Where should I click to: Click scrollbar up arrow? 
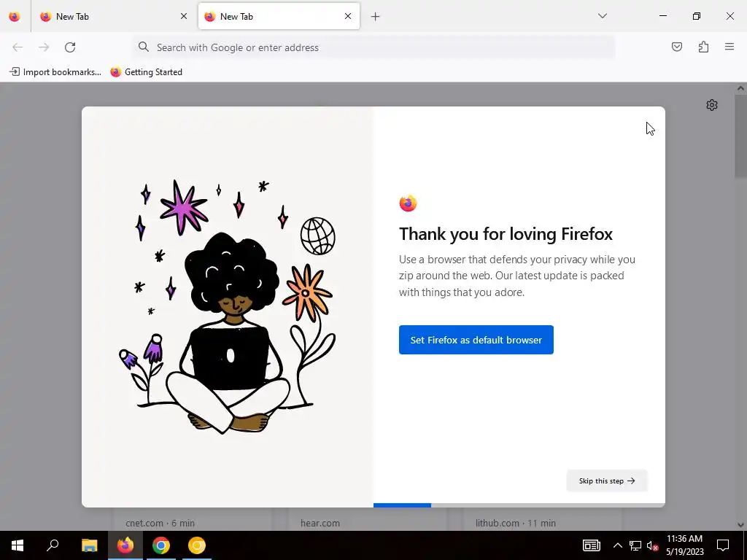(x=740, y=87)
